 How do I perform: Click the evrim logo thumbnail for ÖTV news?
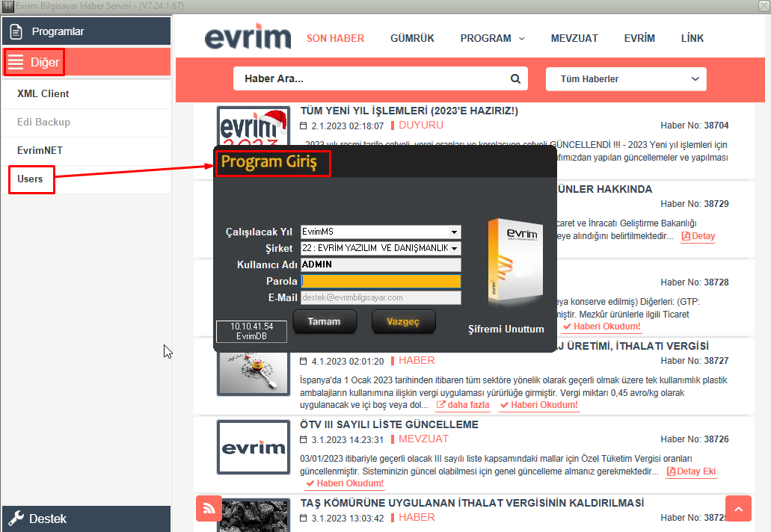254,448
